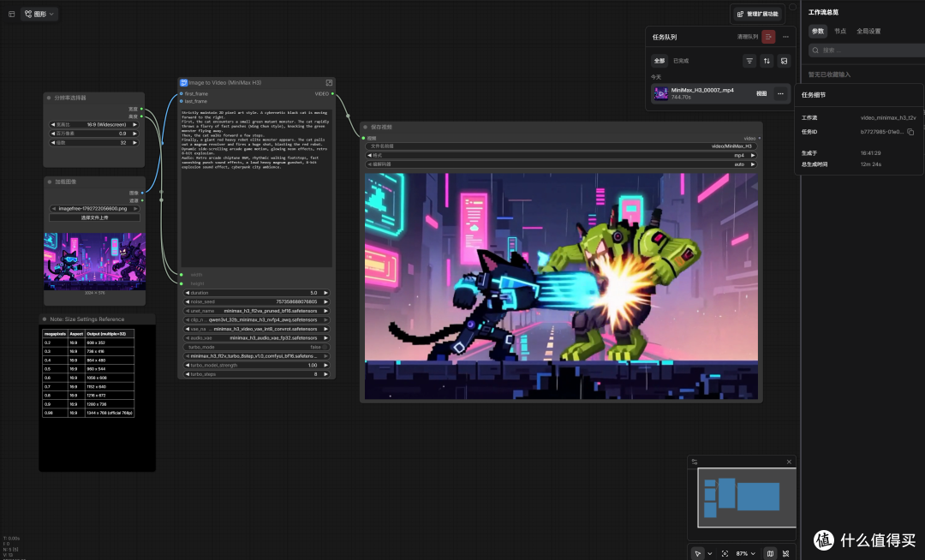
Task: Show the 已完成 queue tab
Action: tap(681, 61)
